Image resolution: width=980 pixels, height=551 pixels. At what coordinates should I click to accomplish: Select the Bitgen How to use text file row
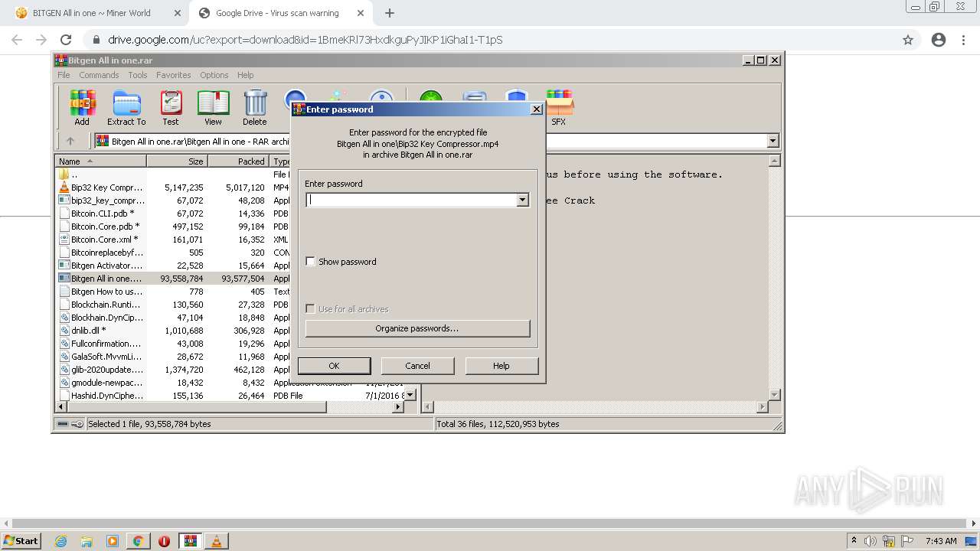[173, 292]
